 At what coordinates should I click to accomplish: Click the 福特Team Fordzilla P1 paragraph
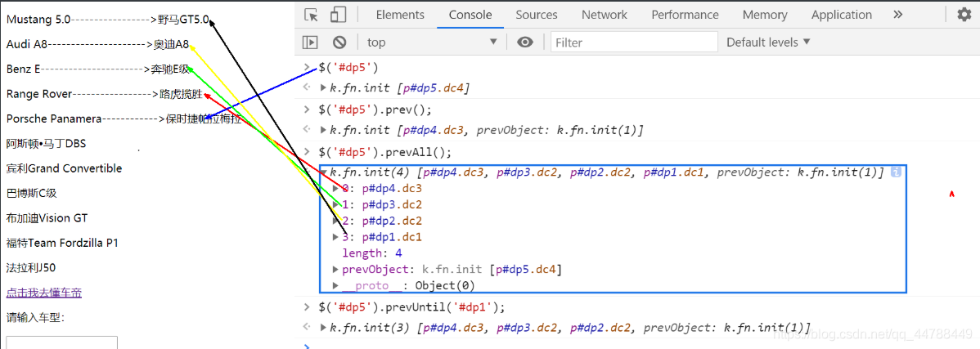click(62, 244)
